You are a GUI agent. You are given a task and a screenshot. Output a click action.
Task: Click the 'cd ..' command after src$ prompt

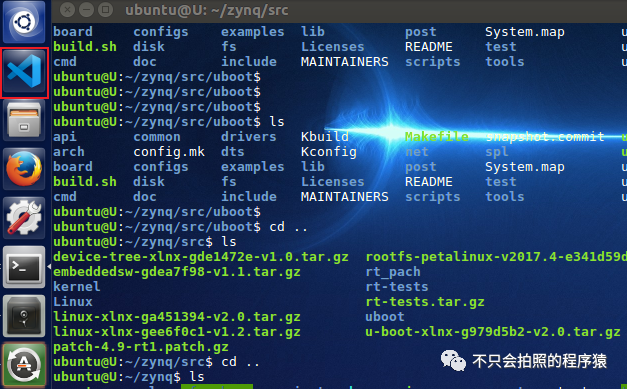point(241,362)
